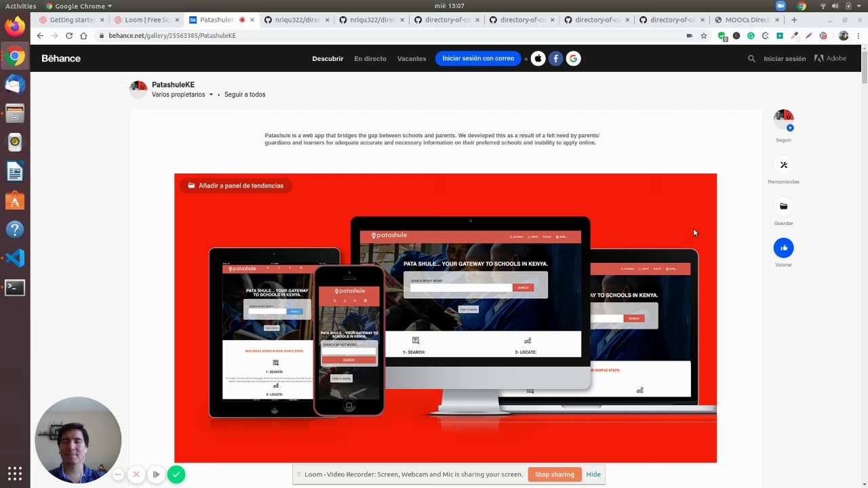Follow owner using the Seguir avatar
The height and width of the screenshot is (488, 868).
[x=783, y=120]
